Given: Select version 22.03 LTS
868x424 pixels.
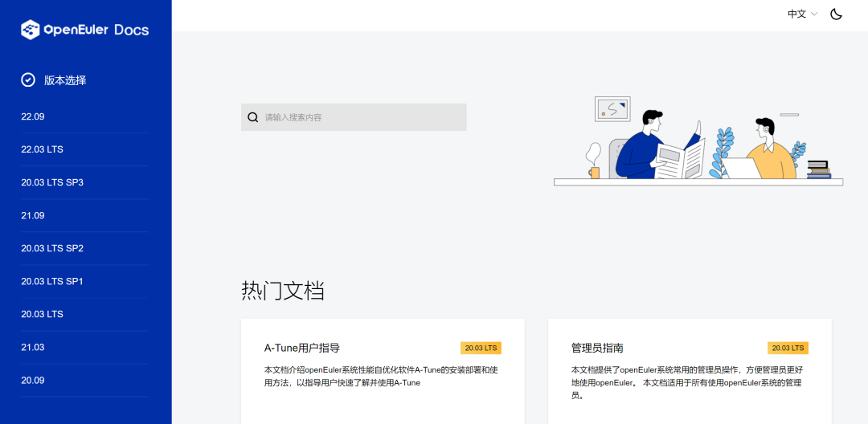Looking at the screenshot, I should pyautogui.click(x=84, y=149).
